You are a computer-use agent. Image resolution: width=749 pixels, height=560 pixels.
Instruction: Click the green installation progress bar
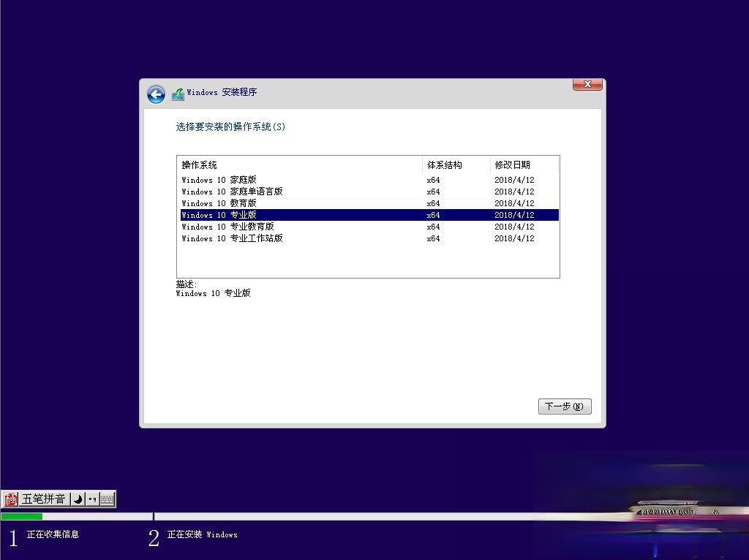click(22, 516)
